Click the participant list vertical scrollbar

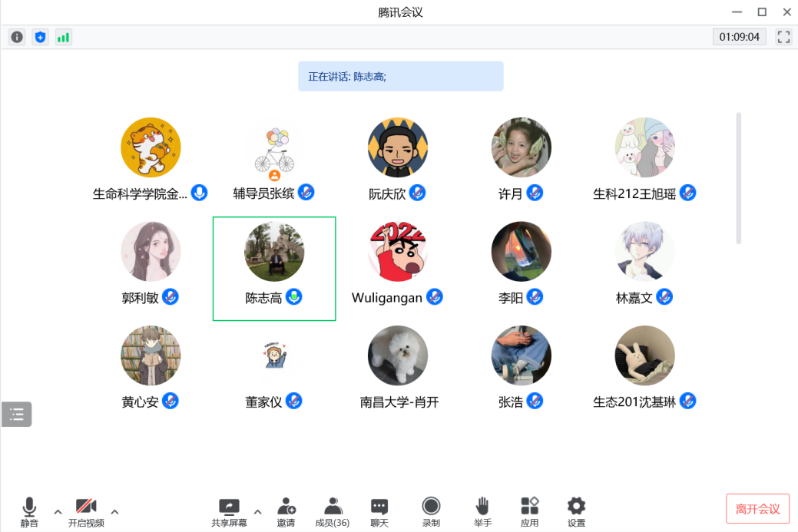pos(739,178)
